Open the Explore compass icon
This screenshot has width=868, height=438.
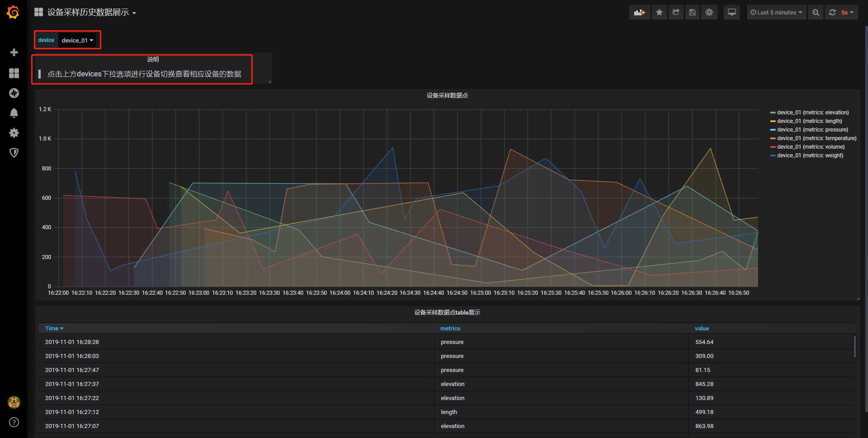(14, 93)
